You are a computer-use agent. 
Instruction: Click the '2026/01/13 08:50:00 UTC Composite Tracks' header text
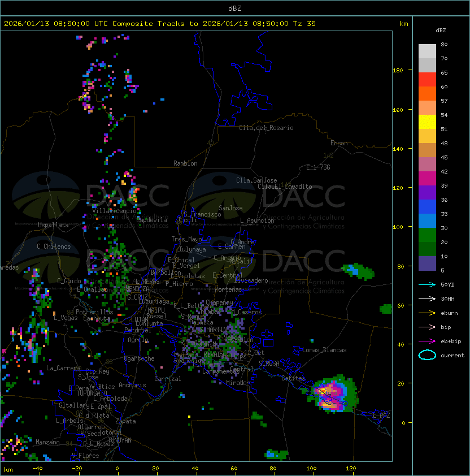(x=94, y=24)
